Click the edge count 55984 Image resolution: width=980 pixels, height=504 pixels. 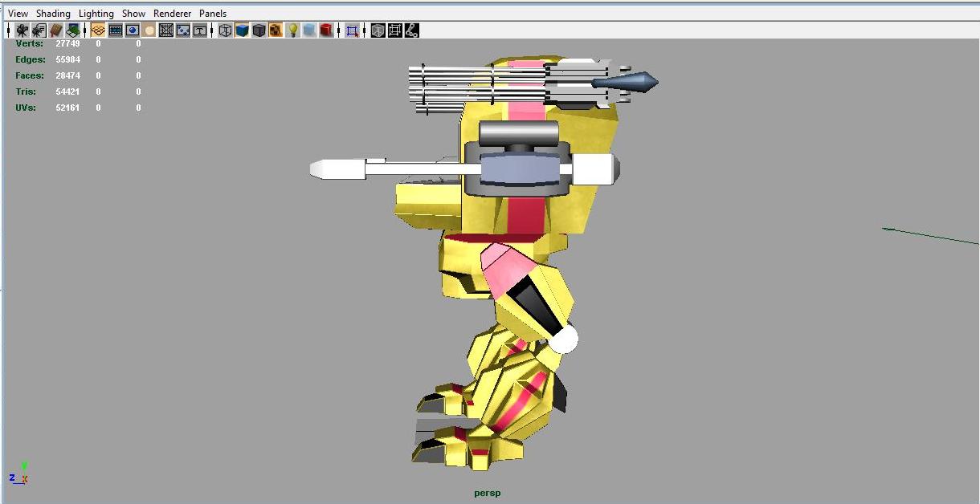67,59
